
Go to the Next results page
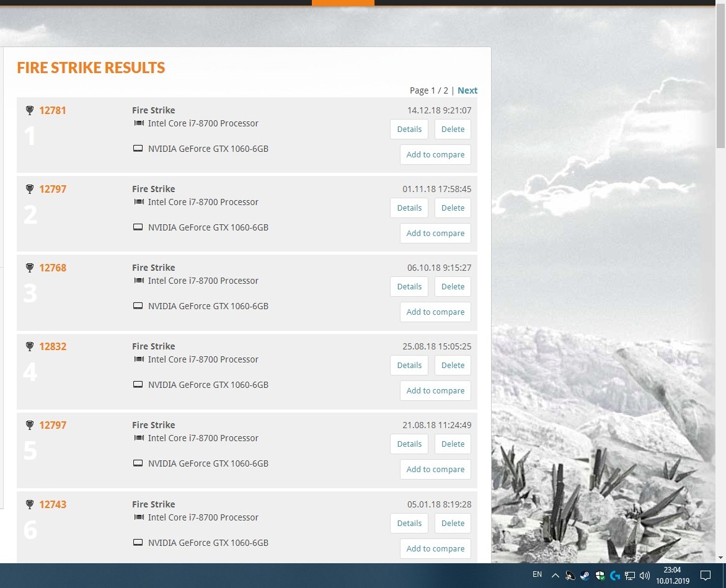coord(467,90)
